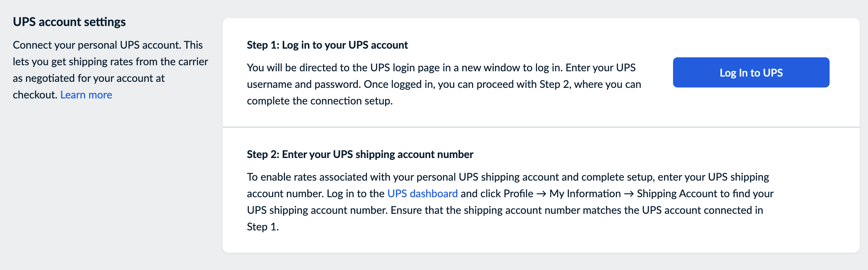
Task: Click the Step 1 mention at the paragraph end
Action: coord(263,227)
